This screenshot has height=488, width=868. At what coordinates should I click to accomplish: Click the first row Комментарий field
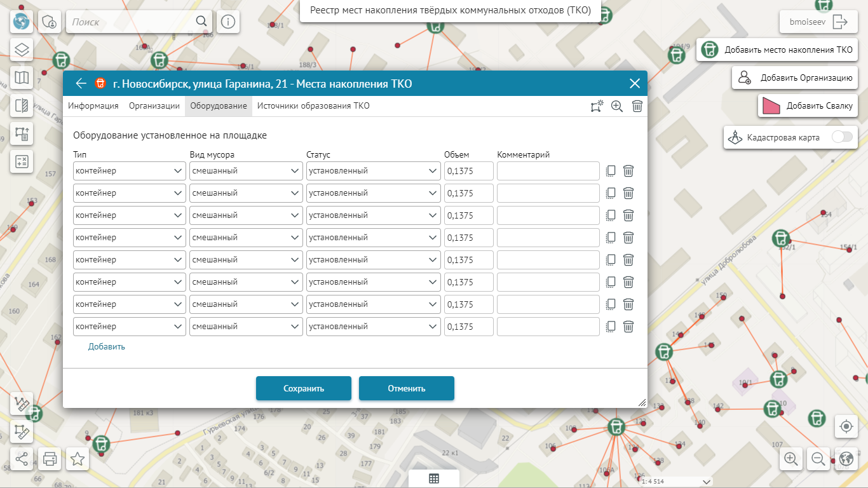click(x=548, y=171)
